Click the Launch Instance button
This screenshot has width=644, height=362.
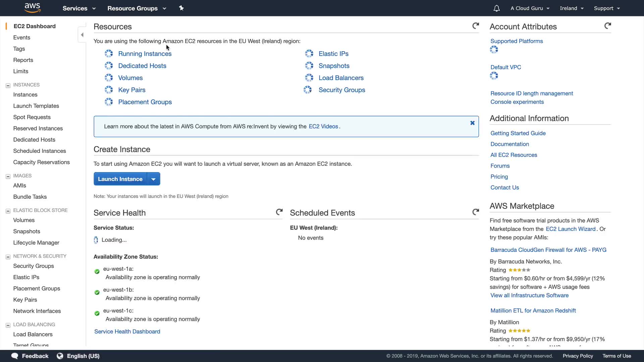(120, 179)
